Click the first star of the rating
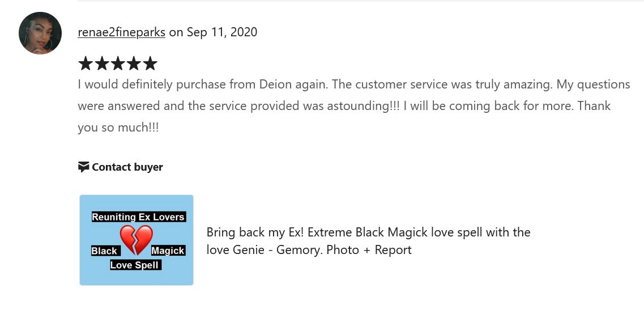Image resolution: width=644 pixels, height=309 pixels. click(x=86, y=64)
